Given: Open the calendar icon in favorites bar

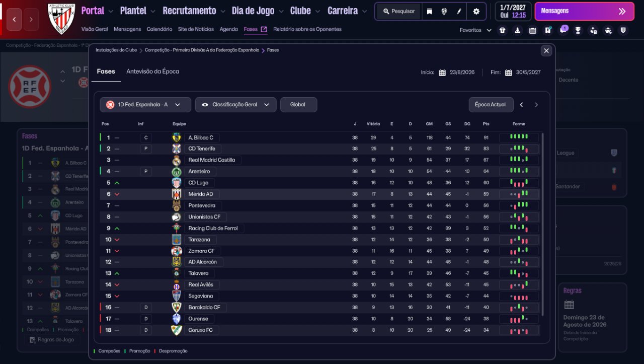Looking at the screenshot, I should click(533, 30).
